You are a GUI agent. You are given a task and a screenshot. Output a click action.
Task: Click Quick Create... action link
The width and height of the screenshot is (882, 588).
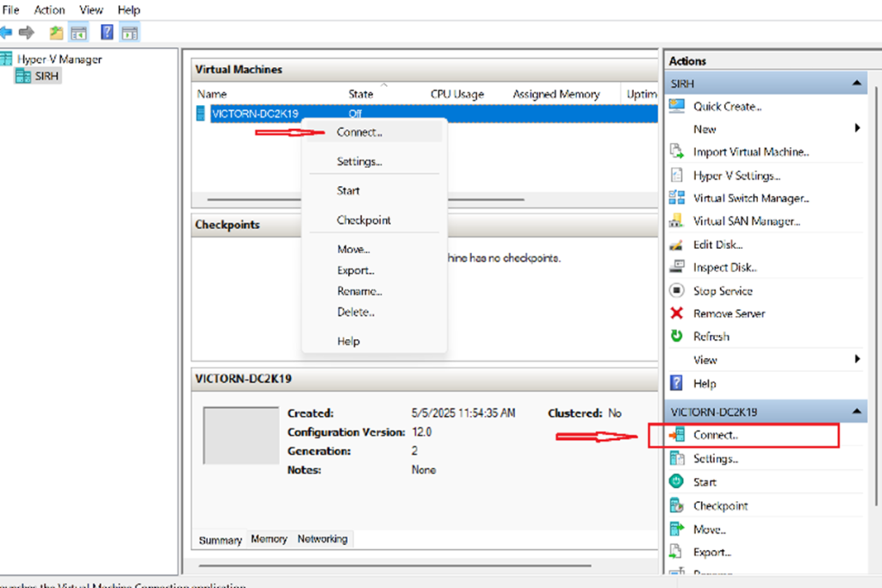[727, 106]
